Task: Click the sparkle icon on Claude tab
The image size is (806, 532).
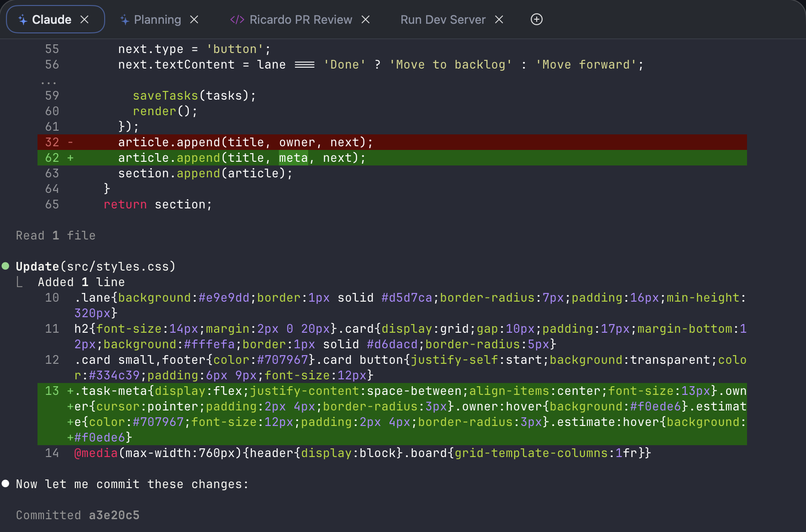Action: [22, 20]
